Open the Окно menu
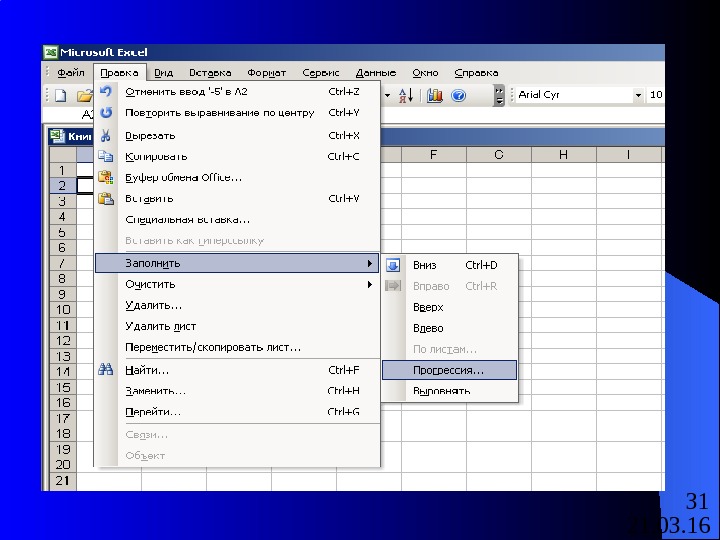The image size is (720, 540). (x=425, y=73)
